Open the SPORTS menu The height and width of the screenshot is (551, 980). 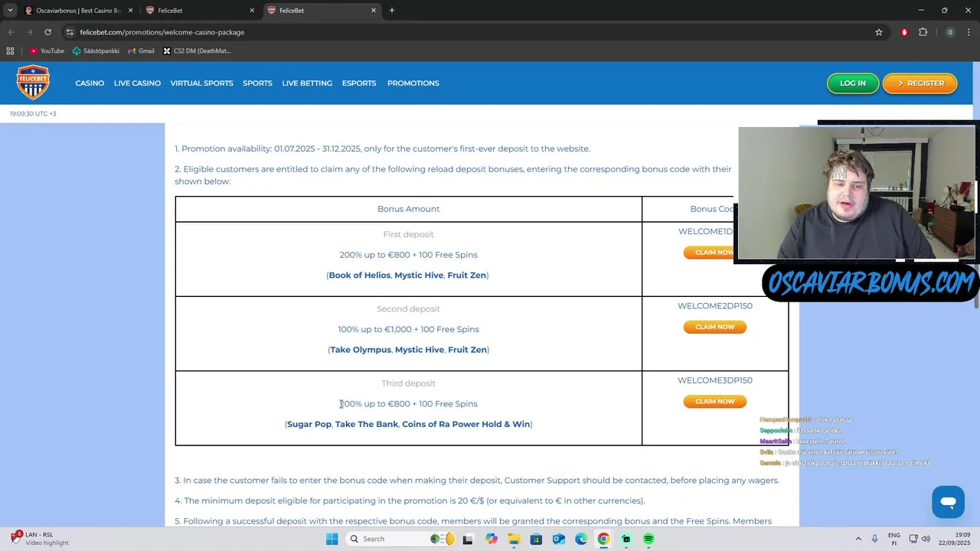pos(257,83)
